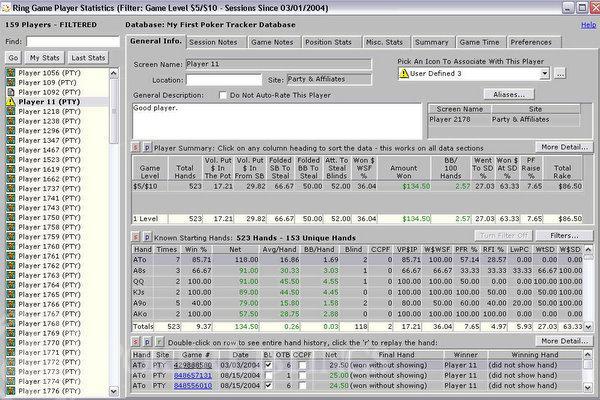
Task: Click the Last Stats button
Action: coord(88,58)
